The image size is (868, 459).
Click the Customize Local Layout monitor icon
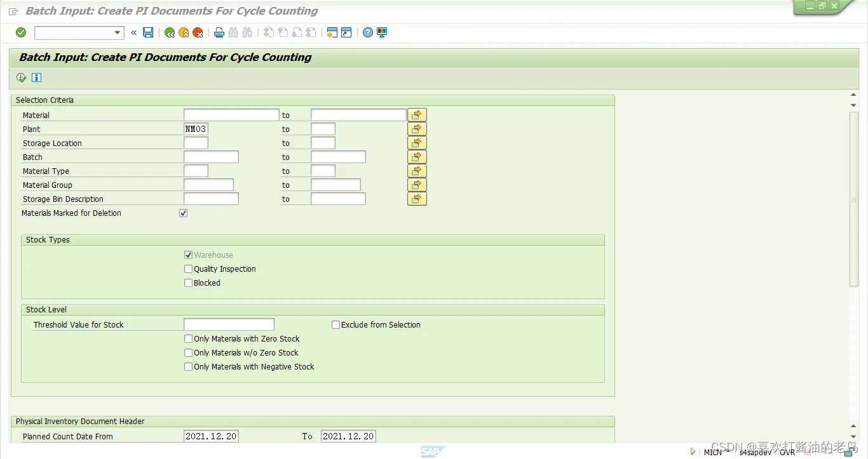[x=382, y=32]
